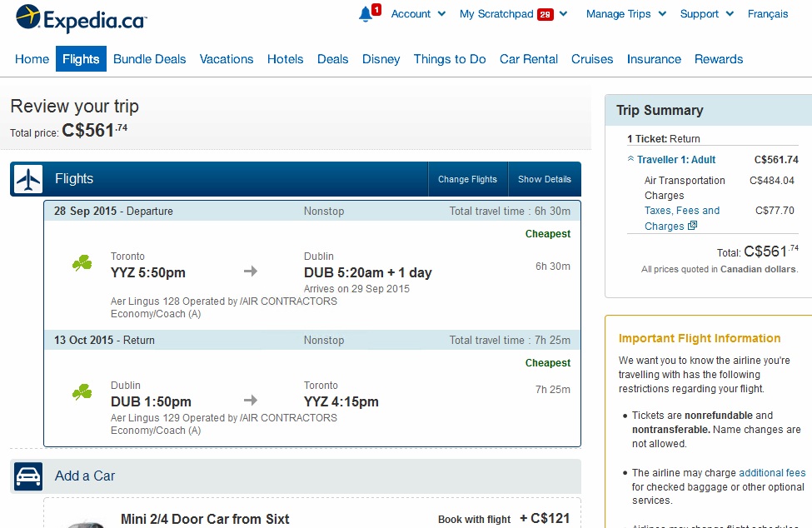
Task: Click the 1 Ticket: Return line
Action: click(664, 139)
